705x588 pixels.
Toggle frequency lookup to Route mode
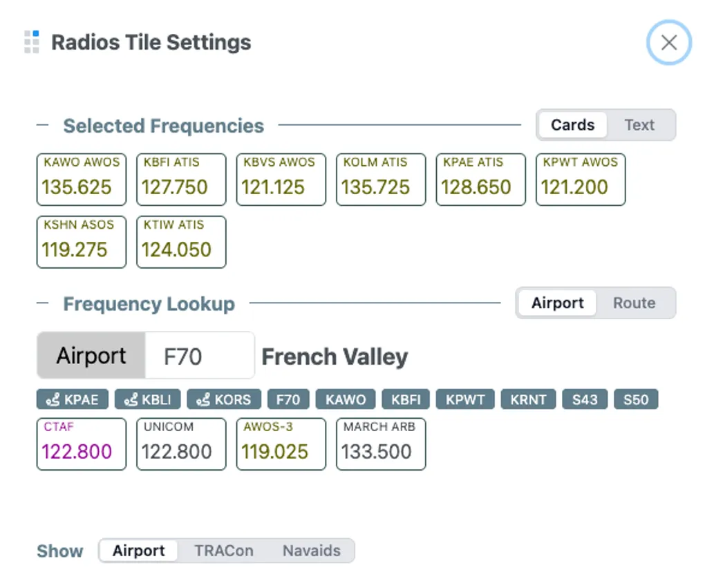[x=634, y=303]
